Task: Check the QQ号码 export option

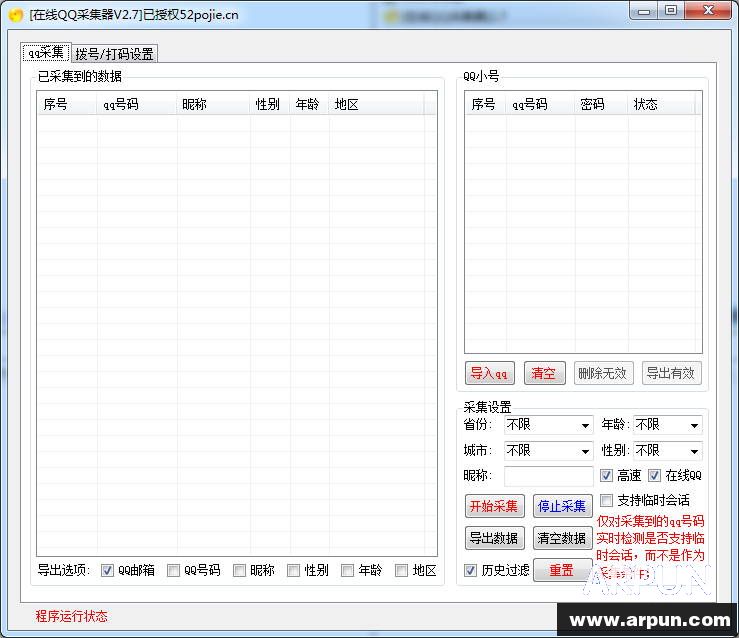Action: point(173,570)
